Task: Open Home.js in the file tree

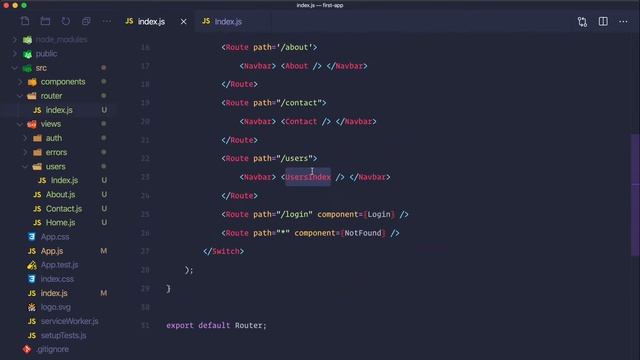Action: click(x=60, y=222)
